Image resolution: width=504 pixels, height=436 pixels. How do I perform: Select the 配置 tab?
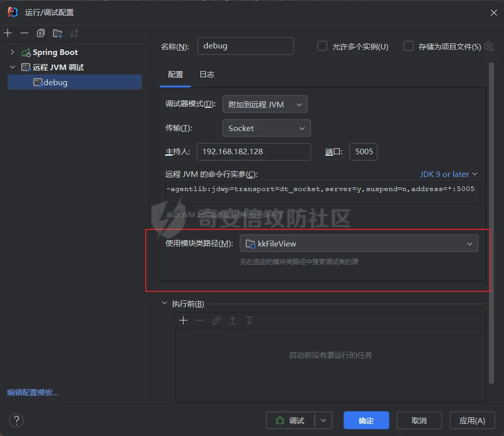(x=176, y=75)
